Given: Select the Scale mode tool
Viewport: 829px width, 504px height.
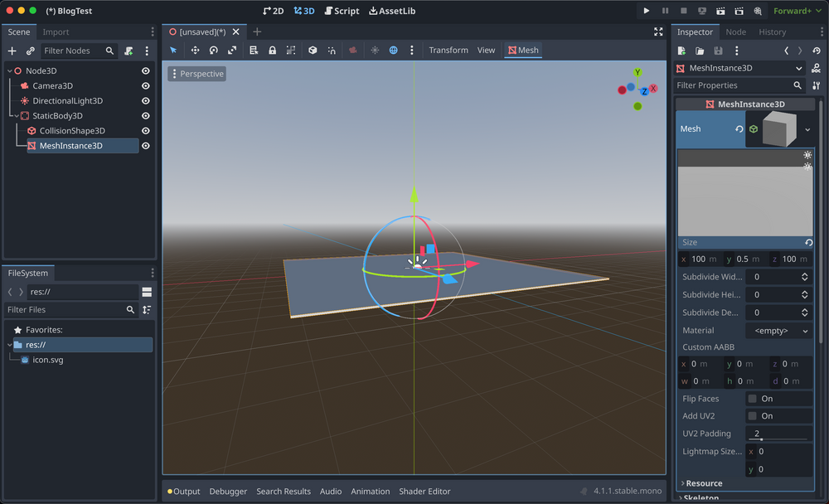Looking at the screenshot, I should (232, 50).
